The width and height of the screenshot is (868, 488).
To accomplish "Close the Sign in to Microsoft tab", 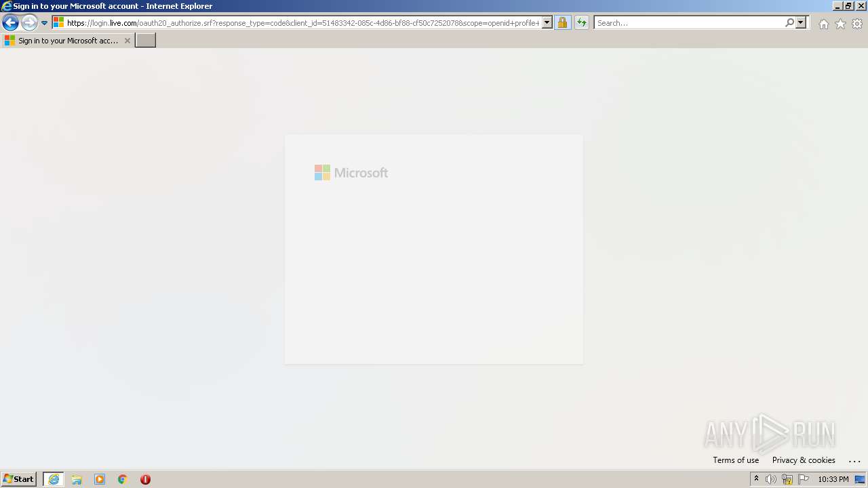I will pyautogui.click(x=127, y=41).
